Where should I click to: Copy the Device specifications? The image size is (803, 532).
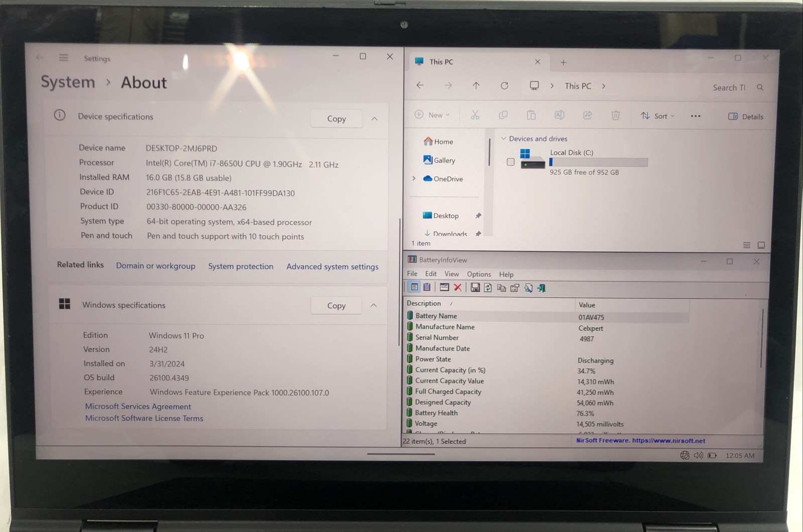point(336,118)
